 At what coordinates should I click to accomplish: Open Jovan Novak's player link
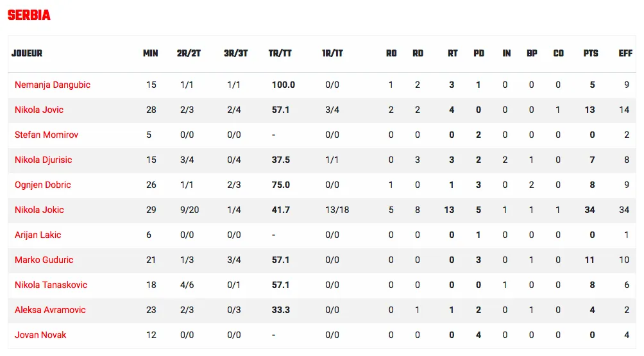tap(40, 335)
